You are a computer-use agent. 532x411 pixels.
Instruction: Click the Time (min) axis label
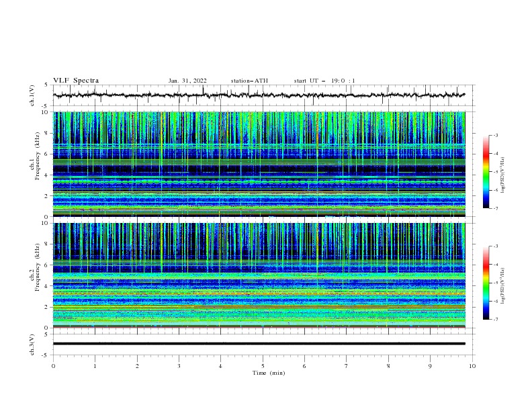click(269, 373)
